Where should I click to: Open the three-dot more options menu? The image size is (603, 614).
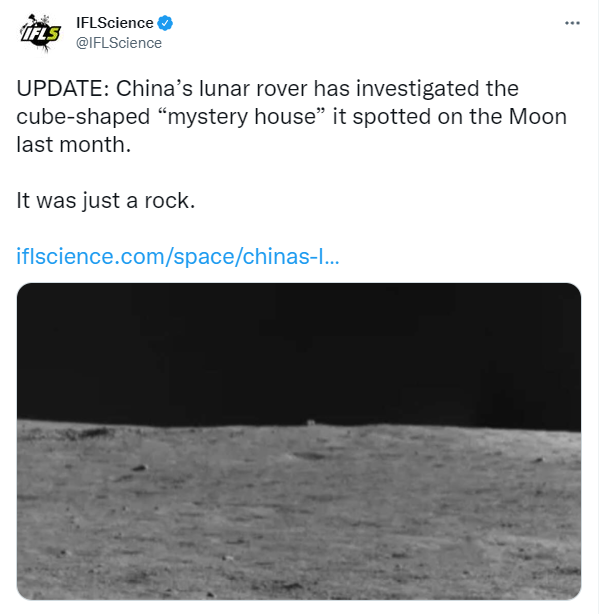click(572, 23)
